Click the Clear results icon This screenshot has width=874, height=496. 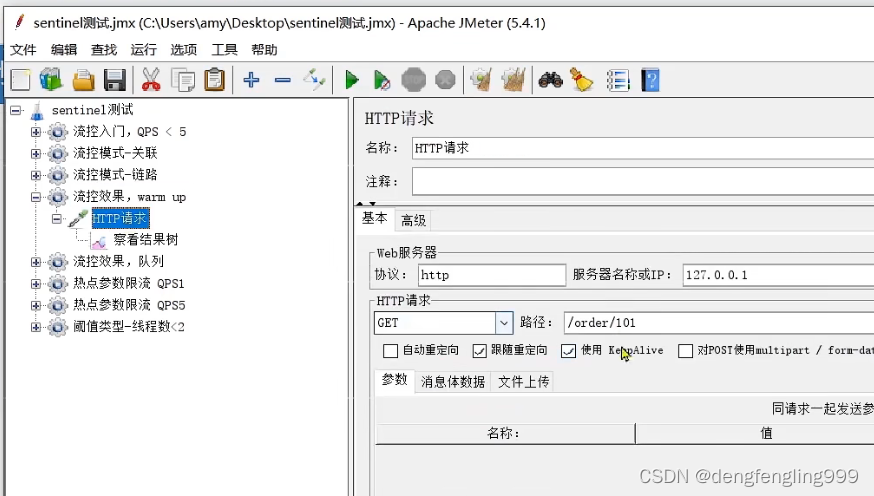(x=481, y=80)
